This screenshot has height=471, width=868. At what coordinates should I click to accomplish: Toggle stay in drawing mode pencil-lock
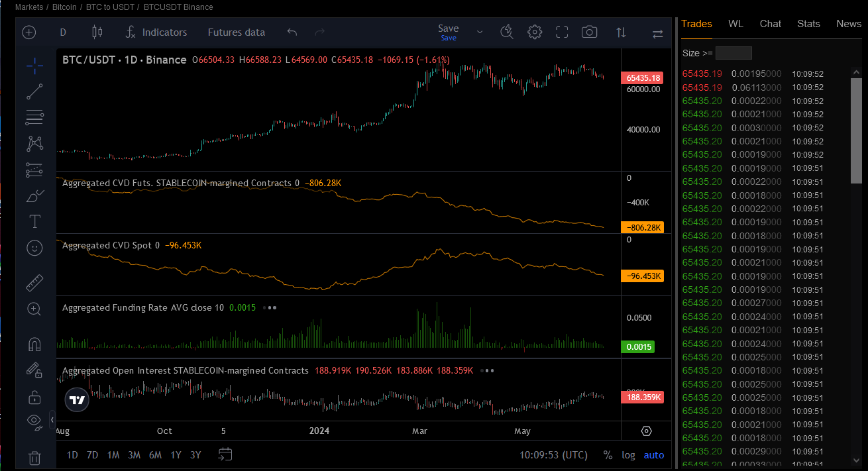click(x=34, y=370)
